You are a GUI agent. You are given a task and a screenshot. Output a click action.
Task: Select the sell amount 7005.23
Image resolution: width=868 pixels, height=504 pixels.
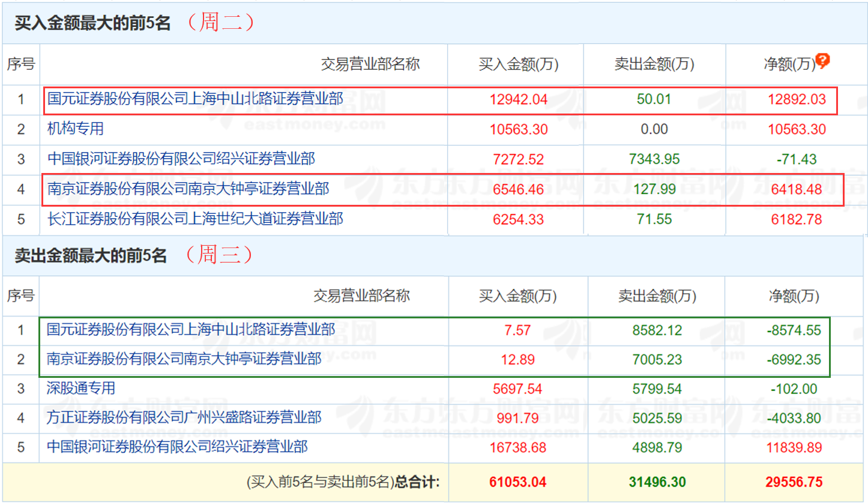[x=658, y=360]
